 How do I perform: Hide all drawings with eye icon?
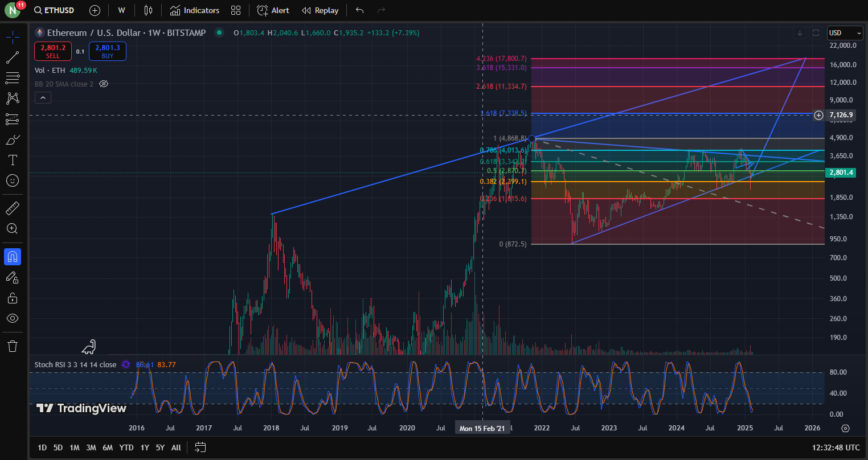pyautogui.click(x=13, y=318)
